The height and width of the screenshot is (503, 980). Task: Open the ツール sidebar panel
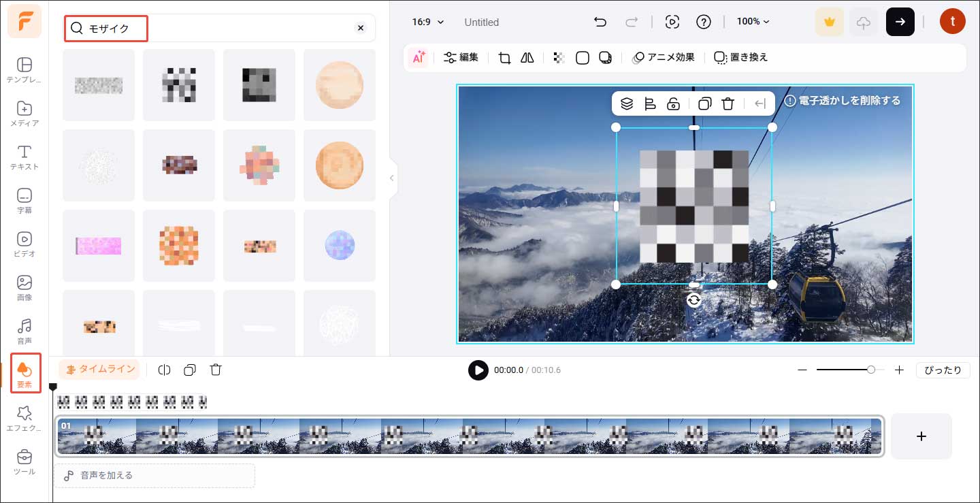[x=24, y=462]
